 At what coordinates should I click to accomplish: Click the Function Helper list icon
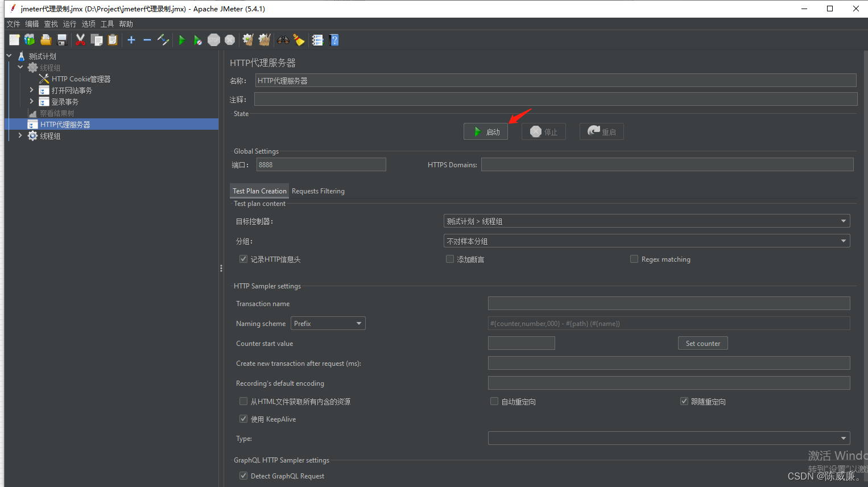(317, 40)
